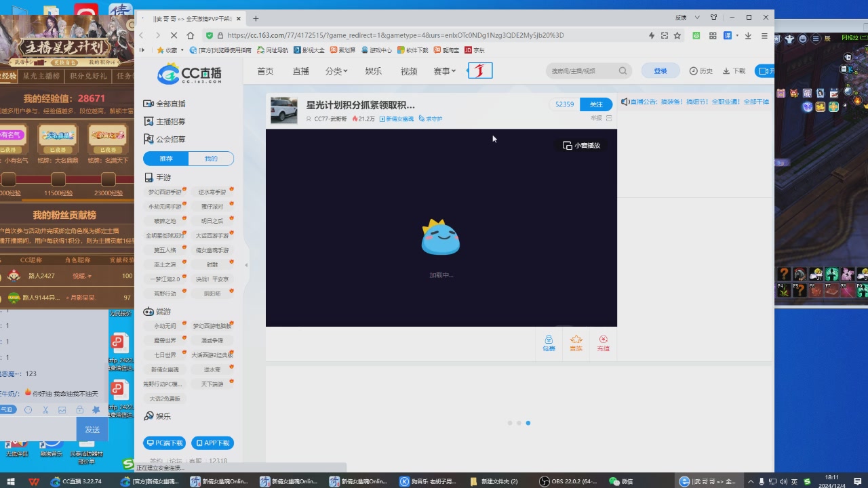Open the extensions grid icon

point(713,35)
